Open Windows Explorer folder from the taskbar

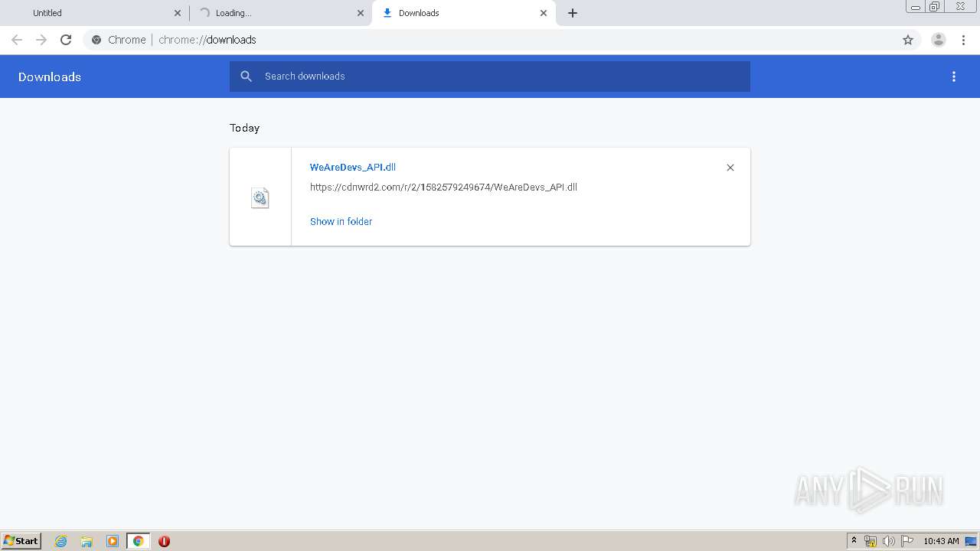click(x=87, y=541)
